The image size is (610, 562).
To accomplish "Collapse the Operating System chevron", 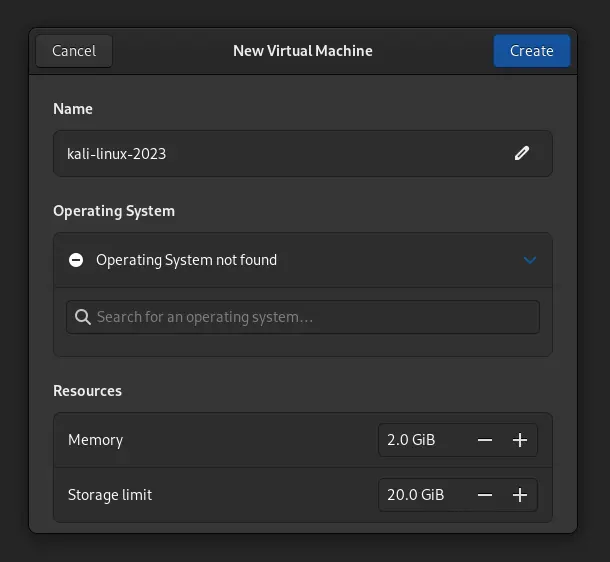I will click(530, 260).
